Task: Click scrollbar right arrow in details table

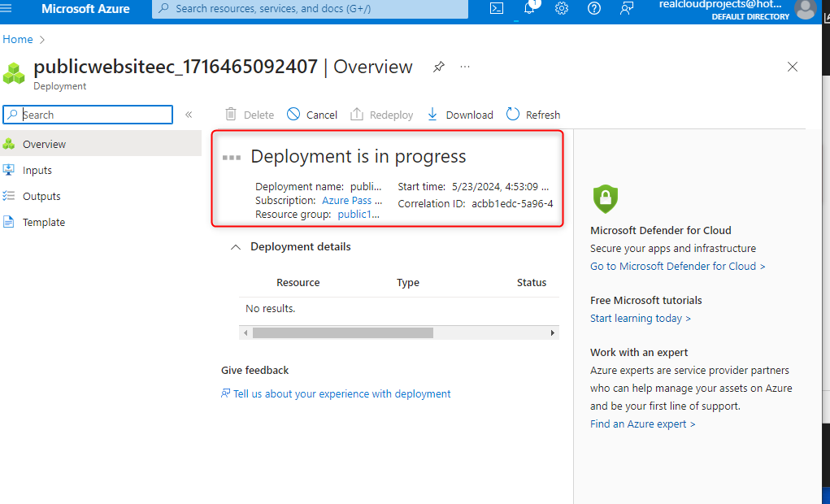Action: [x=553, y=332]
